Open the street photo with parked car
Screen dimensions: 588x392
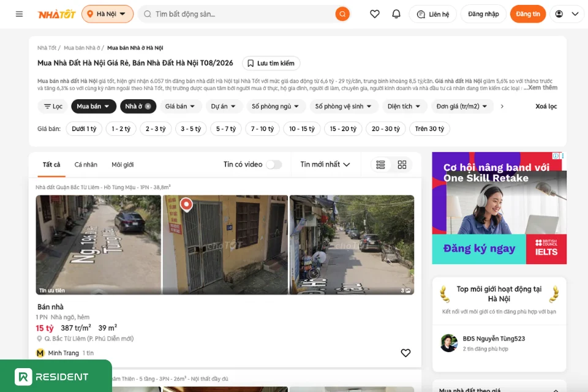98,244
